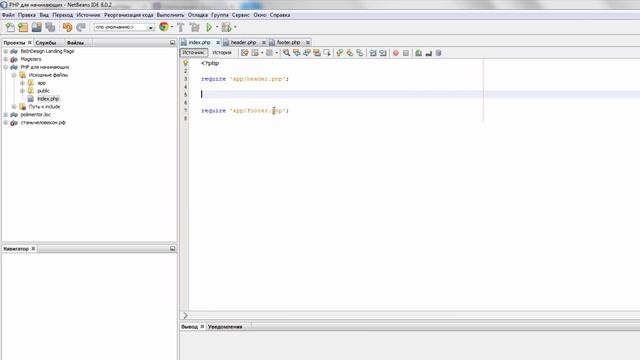Image resolution: width=640 pixels, height=360 pixels.
Task: Collapse the PHP для начинающих project node
Action: point(6,67)
